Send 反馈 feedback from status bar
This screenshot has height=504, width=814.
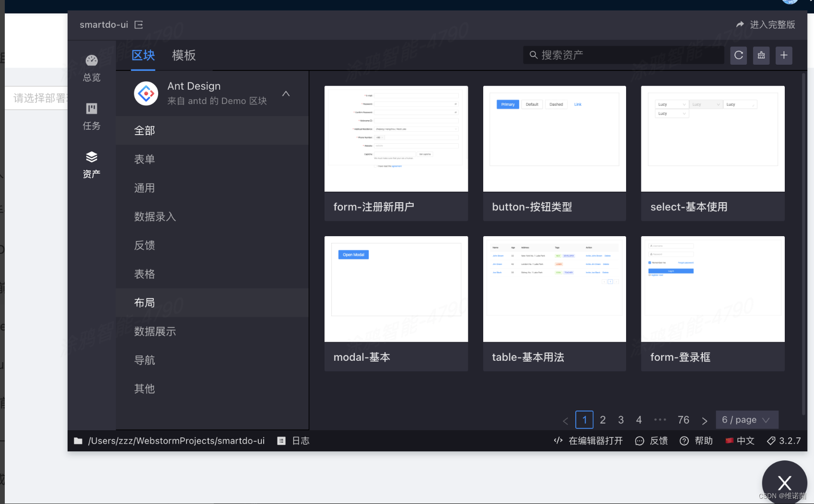[651, 440]
